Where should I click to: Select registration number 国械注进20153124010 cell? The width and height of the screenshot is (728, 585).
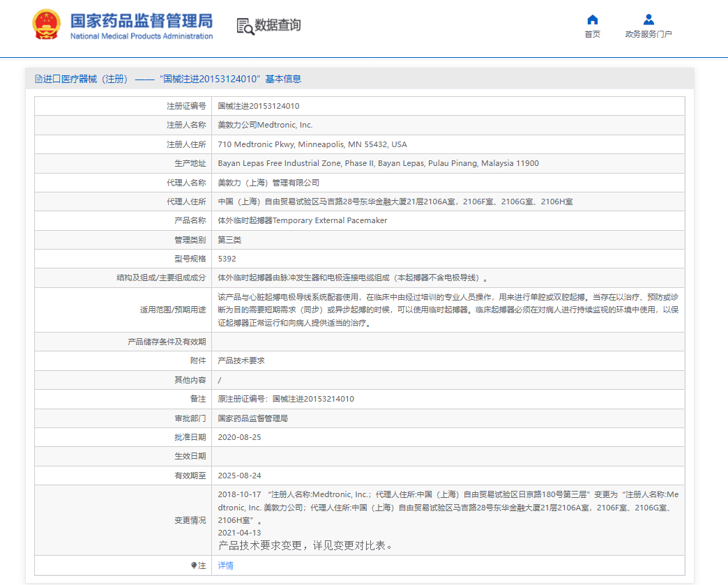[259, 106]
